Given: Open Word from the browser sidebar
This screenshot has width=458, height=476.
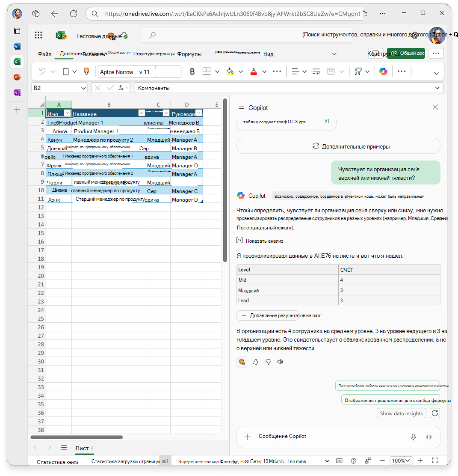Looking at the screenshot, I should point(17,46).
